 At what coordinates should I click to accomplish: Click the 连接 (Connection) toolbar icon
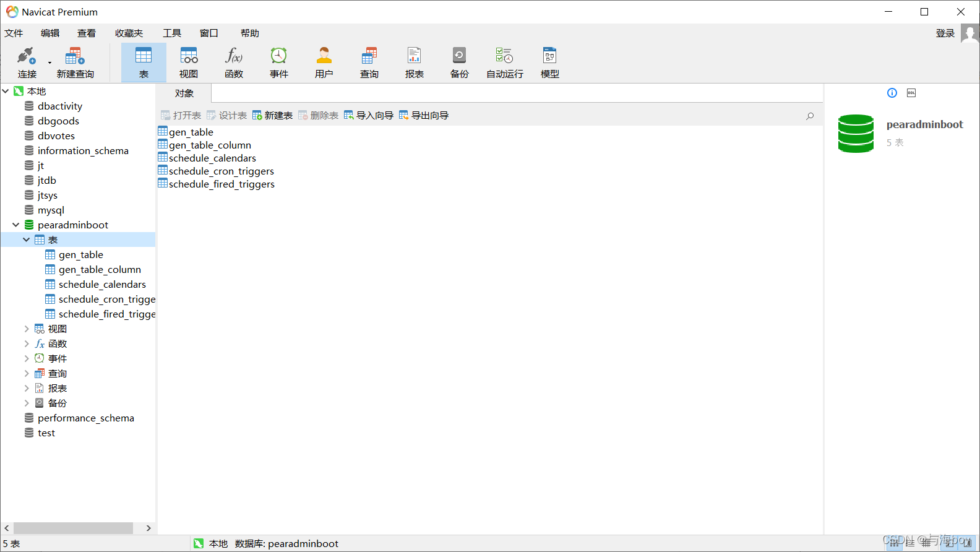(x=27, y=63)
